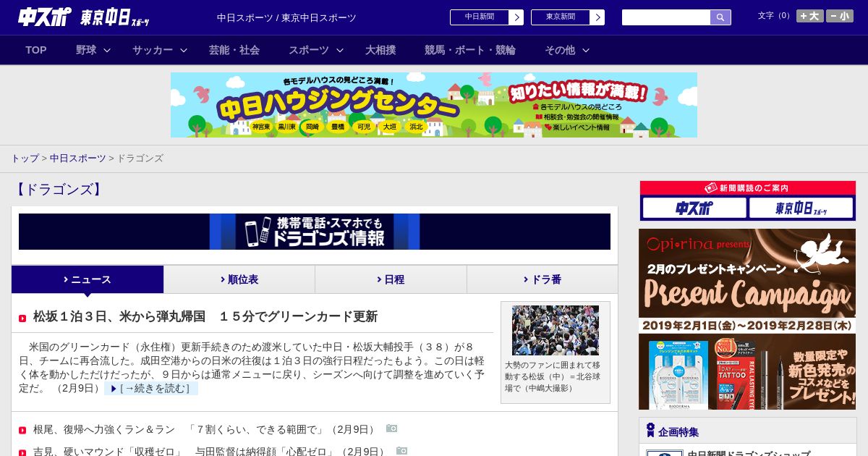This screenshot has height=456, width=868.
Task: Expand the サッカー menu chevron
Action: click(184, 50)
